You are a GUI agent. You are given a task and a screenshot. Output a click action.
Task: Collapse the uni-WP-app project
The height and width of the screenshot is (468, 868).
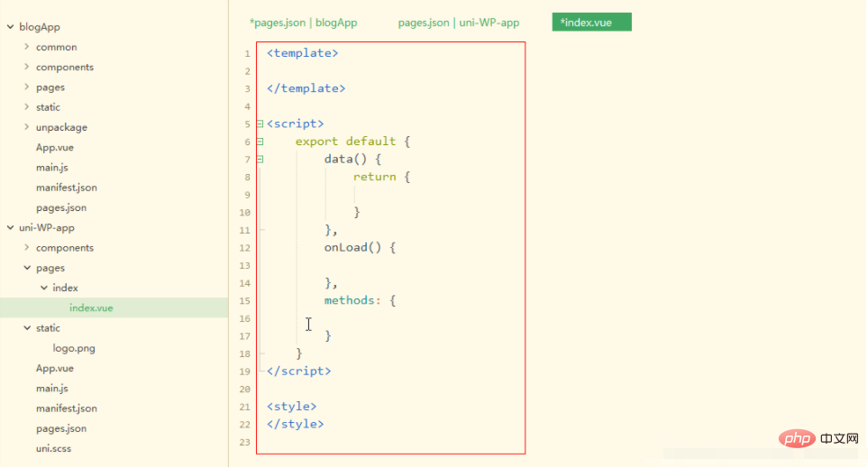[x=10, y=227]
